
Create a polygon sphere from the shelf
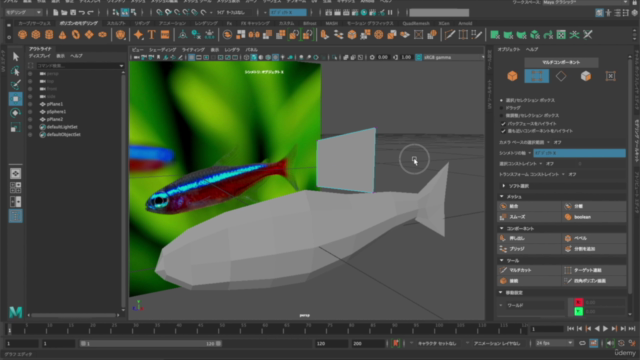tap(22, 35)
